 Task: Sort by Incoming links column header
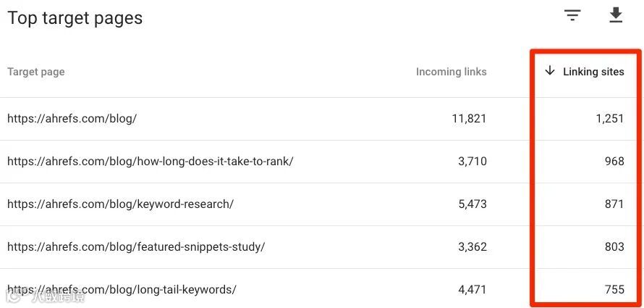(451, 72)
